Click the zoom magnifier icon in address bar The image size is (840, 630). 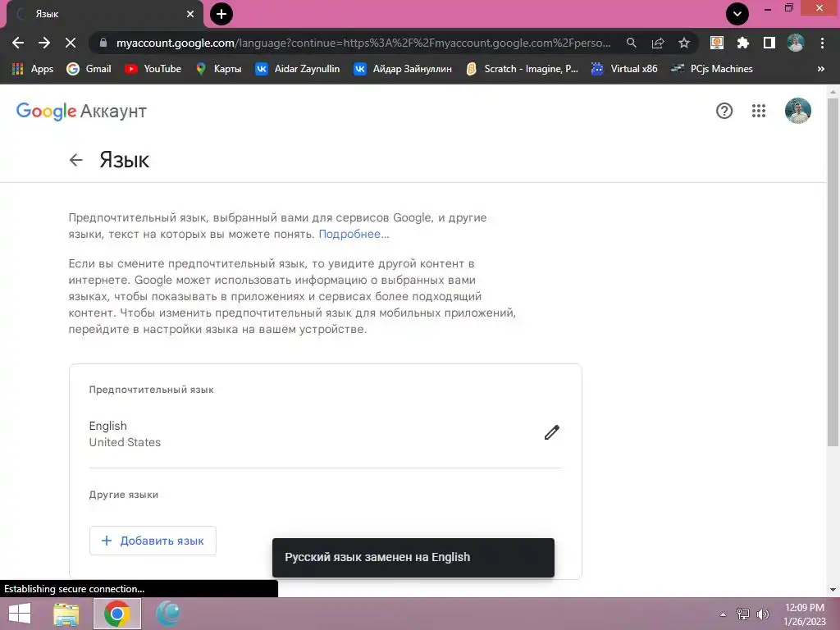point(632,43)
